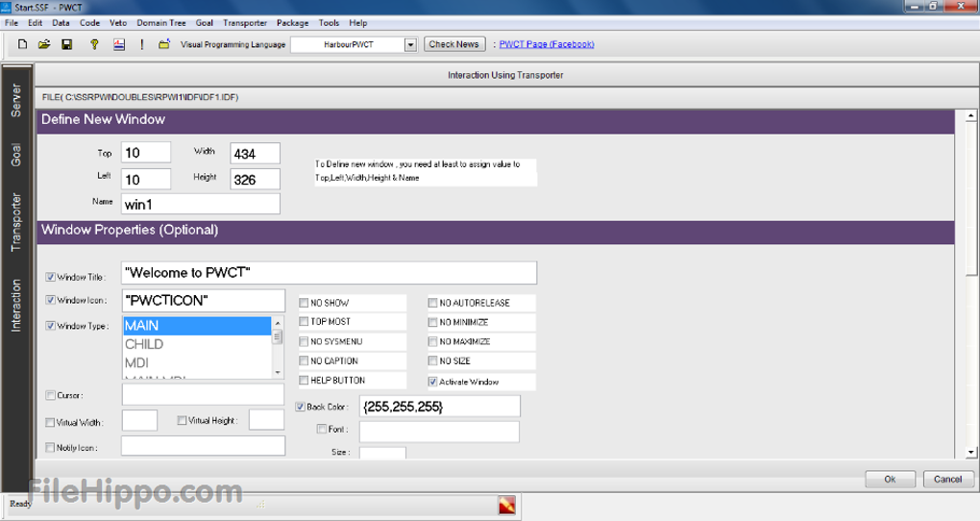Enable the Font checkbox

(322, 429)
